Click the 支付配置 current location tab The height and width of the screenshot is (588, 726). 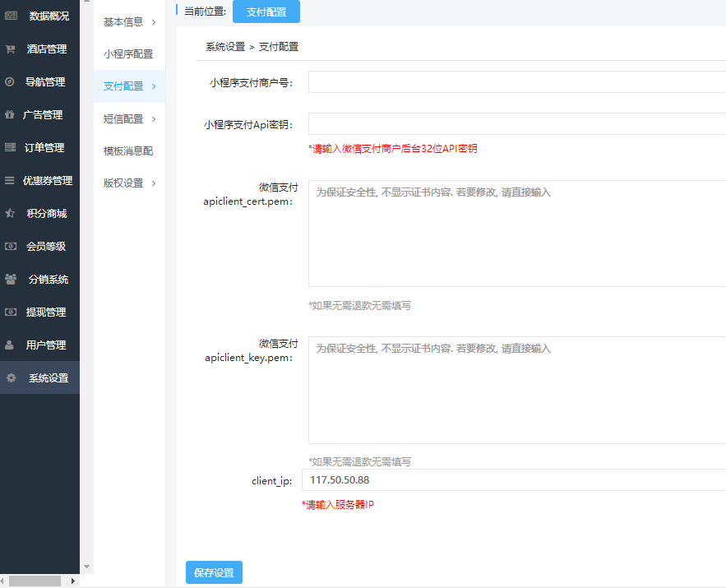click(x=266, y=12)
